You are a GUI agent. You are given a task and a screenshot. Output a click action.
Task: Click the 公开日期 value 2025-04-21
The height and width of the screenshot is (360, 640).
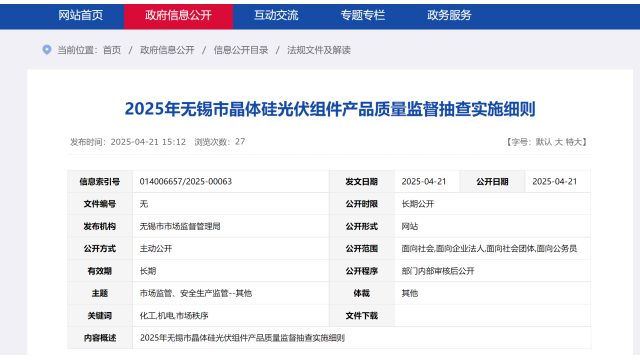pos(555,182)
